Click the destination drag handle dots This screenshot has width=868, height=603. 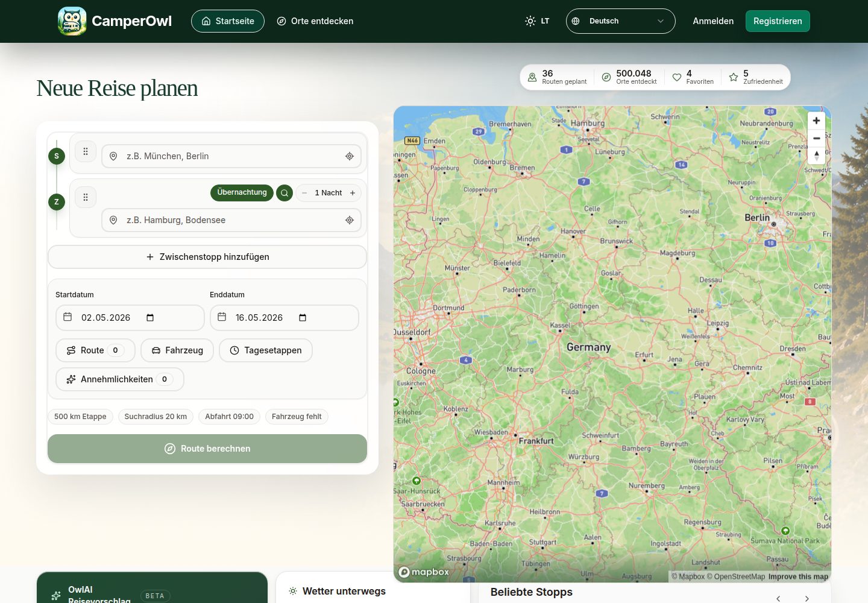coord(86,197)
